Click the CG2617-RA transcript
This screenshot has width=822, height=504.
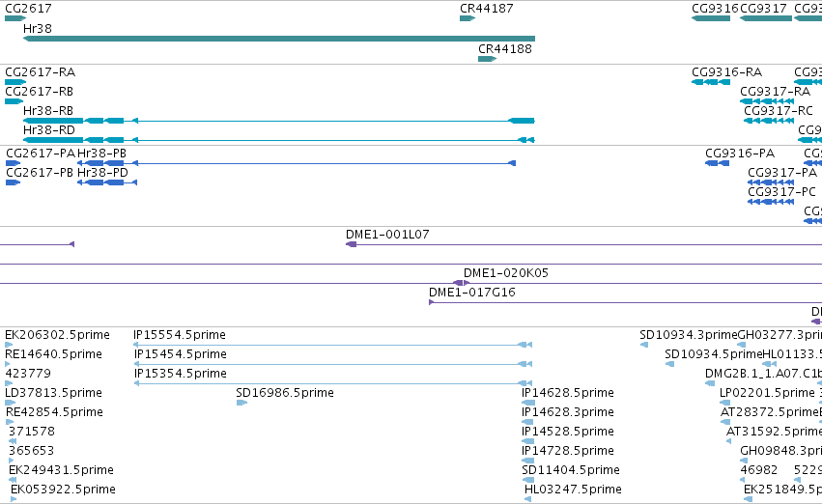[x=15, y=82]
